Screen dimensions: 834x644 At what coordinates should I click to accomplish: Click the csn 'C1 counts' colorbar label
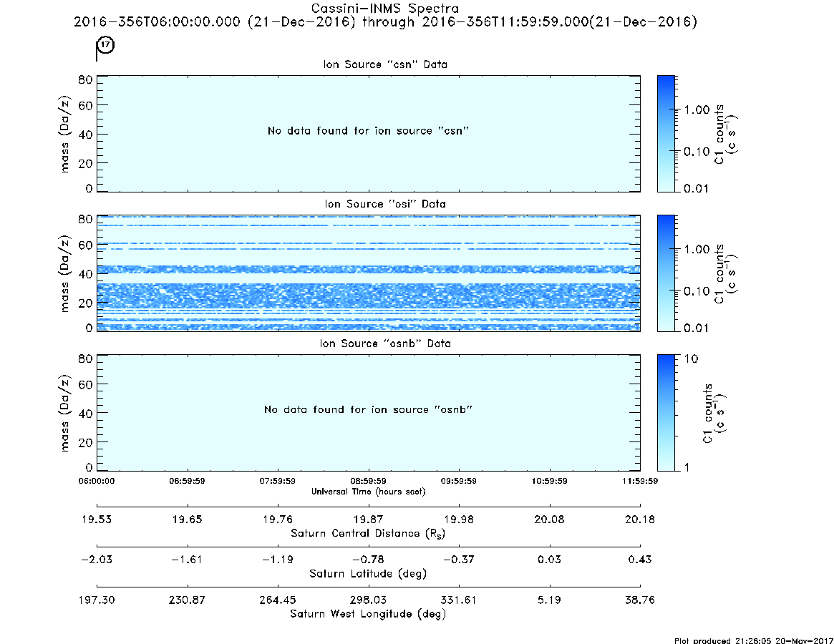(x=725, y=134)
